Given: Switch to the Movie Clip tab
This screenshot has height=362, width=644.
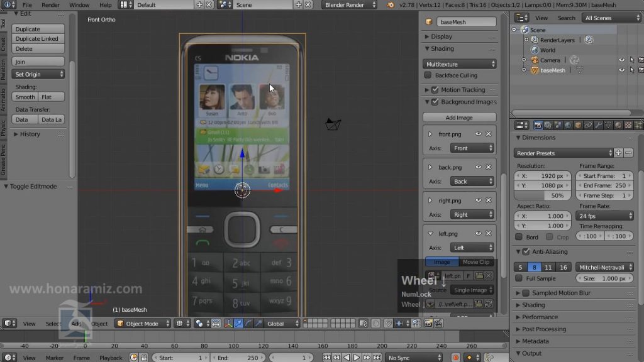Looking at the screenshot, I should 475,262.
